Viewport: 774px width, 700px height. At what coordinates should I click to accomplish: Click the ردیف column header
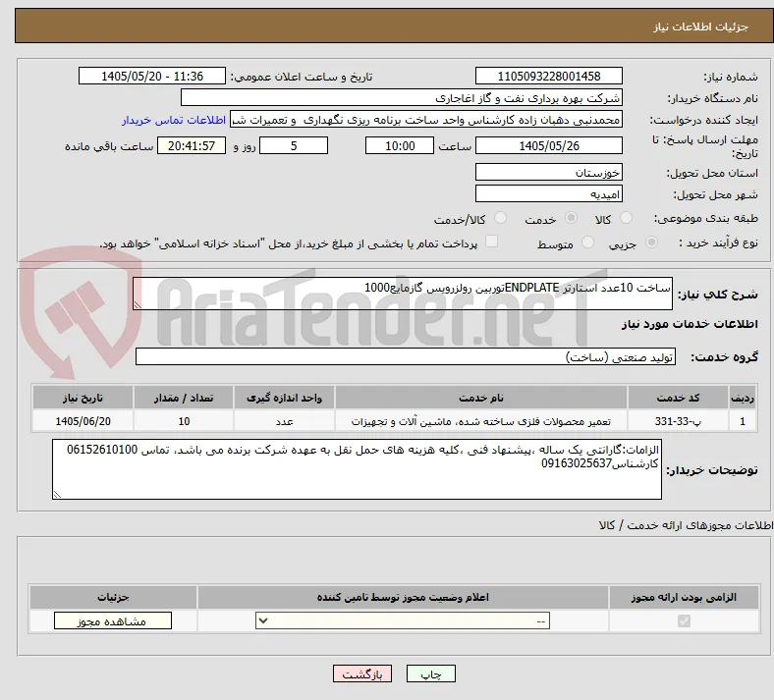743,398
